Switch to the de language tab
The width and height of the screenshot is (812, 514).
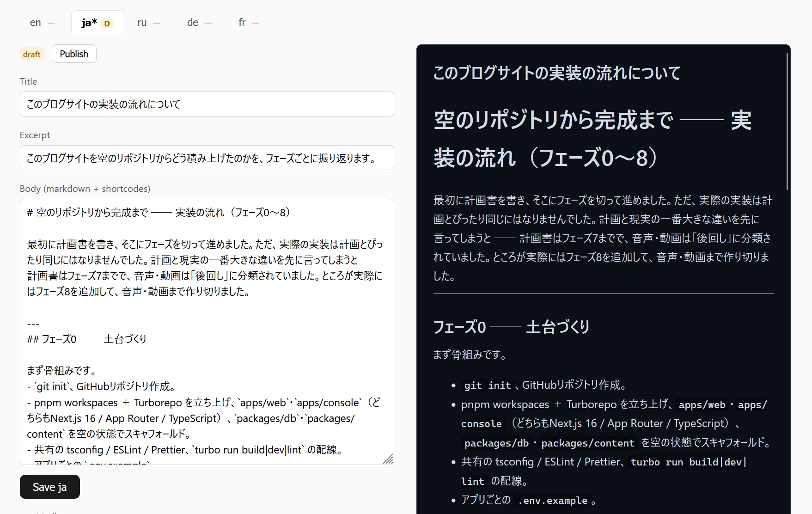click(199, 22)
